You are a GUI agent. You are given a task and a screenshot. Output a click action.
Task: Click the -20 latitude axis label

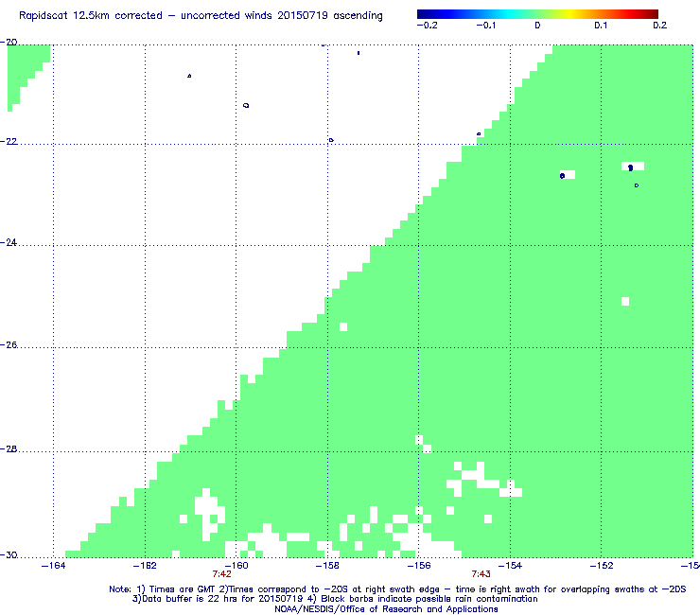pyautogui.click(x=9, y=43)
